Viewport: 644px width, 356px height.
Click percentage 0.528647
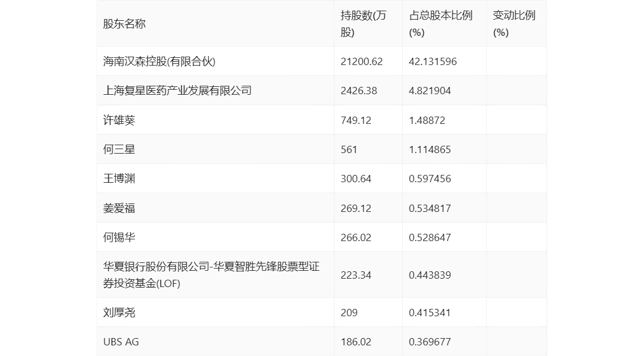pyautogui.click(x=430, y=237)
